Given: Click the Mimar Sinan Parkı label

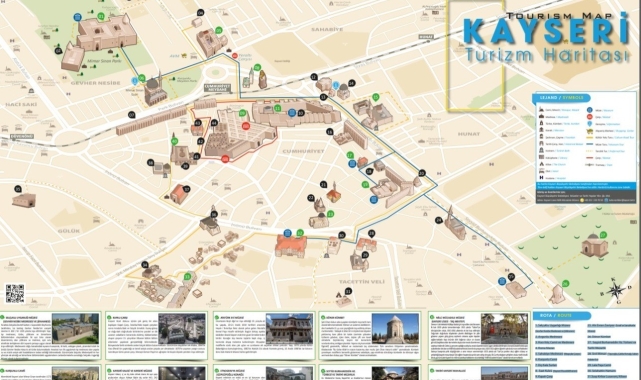Looking at the screenshot, I should (104, 62).
